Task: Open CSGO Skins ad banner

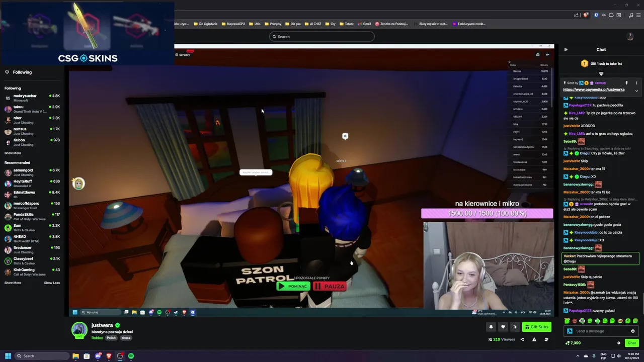Action: click(88, 33)
